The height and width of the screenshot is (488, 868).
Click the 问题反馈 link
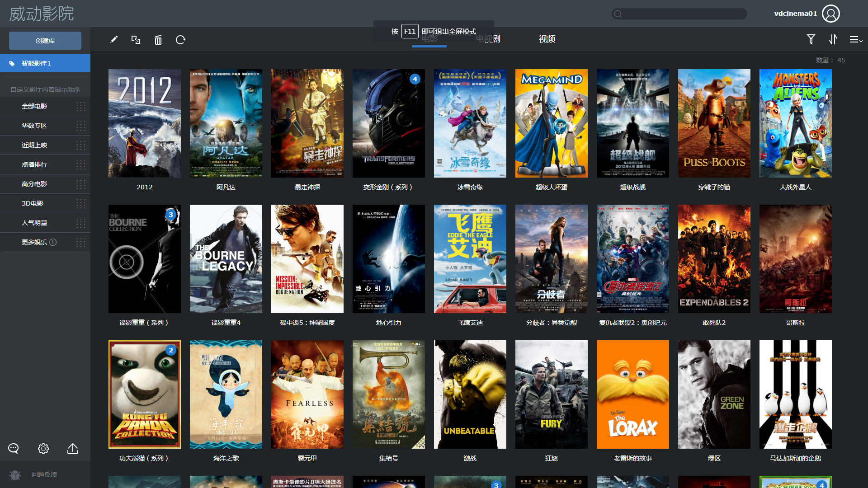(x=44, y=474)
